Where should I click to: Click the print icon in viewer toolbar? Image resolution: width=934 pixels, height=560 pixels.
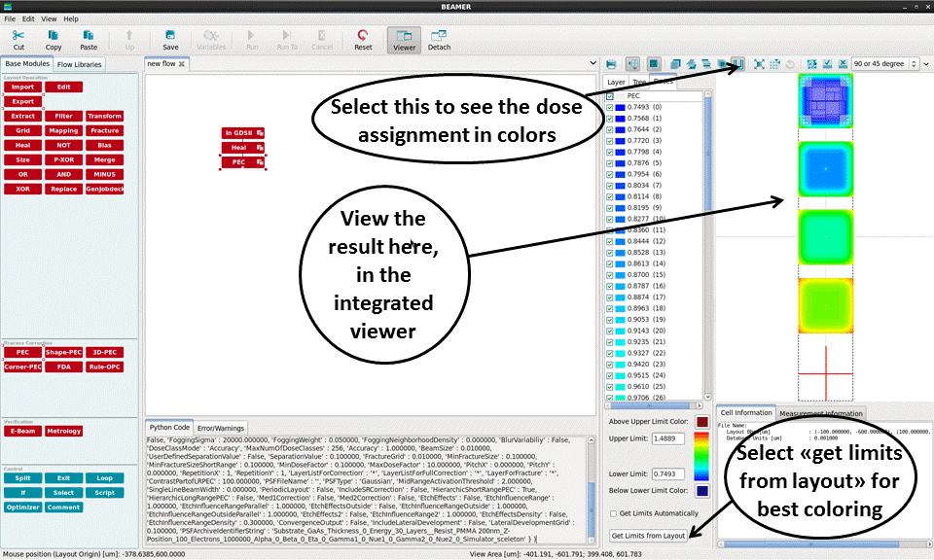610,63
